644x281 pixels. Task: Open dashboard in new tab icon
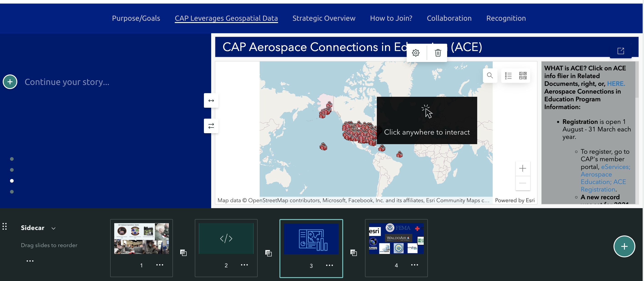(x=621, y=51)
